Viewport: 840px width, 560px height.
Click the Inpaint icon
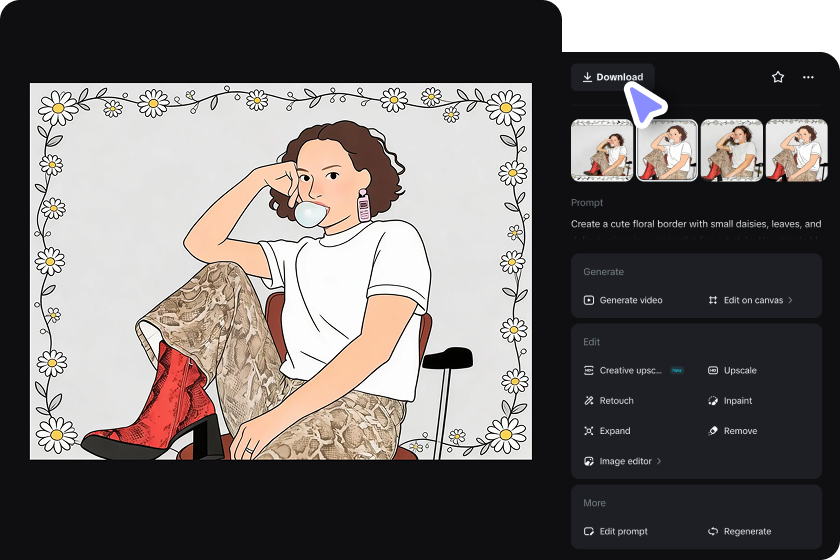[712, 401]
